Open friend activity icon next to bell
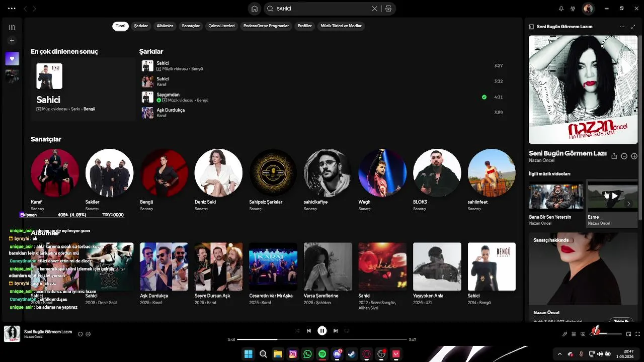 pos(573,9)
